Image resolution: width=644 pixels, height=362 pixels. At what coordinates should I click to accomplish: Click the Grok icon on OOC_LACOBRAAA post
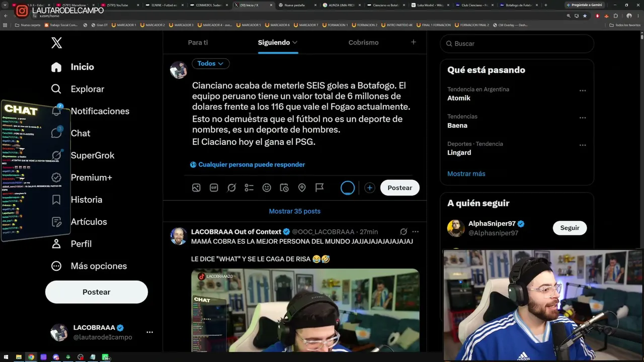(x=404, y=232)
